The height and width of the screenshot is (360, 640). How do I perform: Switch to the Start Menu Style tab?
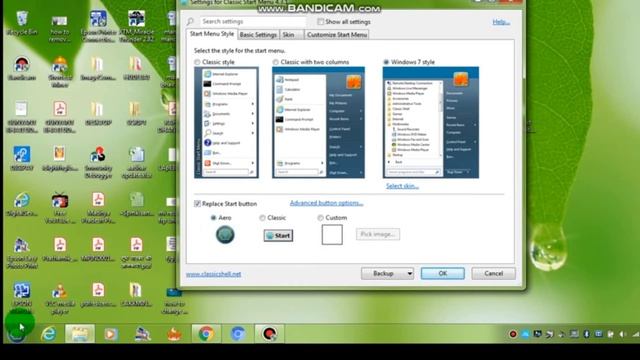click(x=212, y=34)
